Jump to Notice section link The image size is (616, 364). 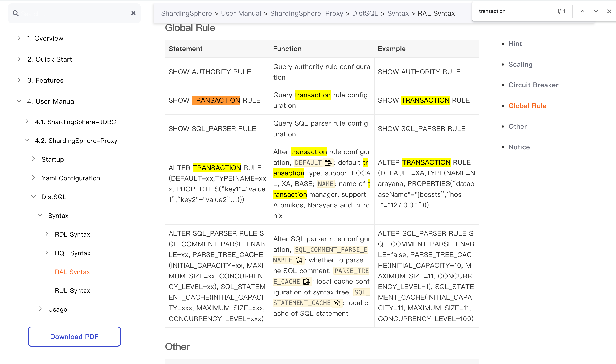coord(519,147)
